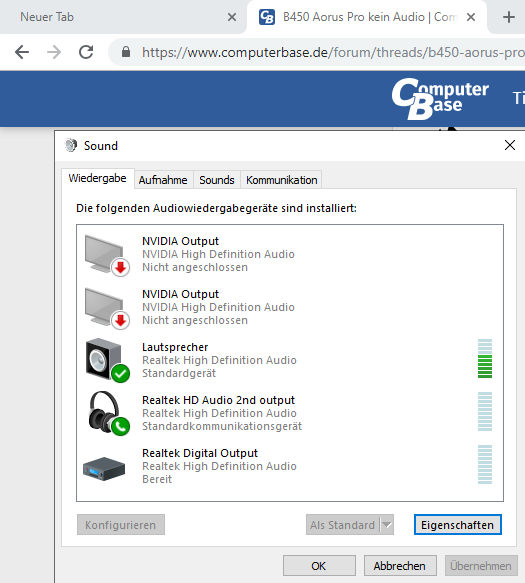Select 'Lautsprecher' device name text
The image size is (525, 583).
[x=175, y=347]
